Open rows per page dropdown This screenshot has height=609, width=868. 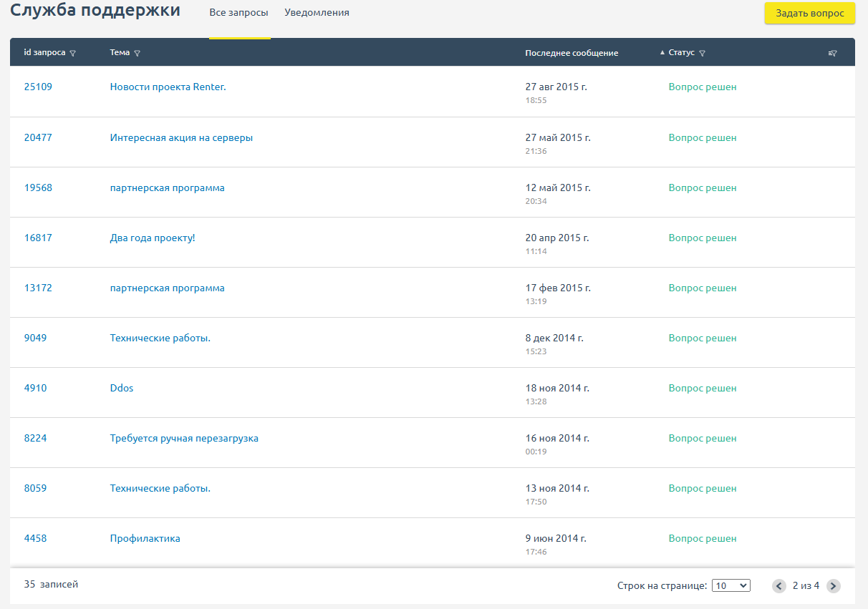(x=730, y=585)
